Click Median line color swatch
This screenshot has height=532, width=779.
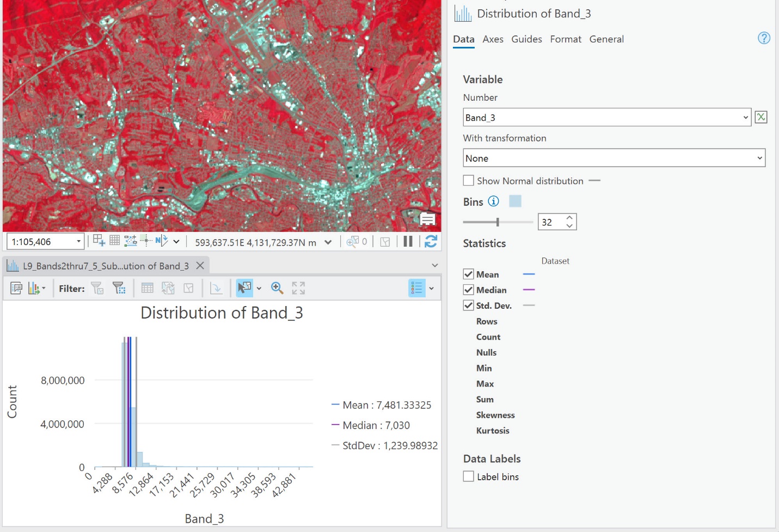tap(529, 290)
